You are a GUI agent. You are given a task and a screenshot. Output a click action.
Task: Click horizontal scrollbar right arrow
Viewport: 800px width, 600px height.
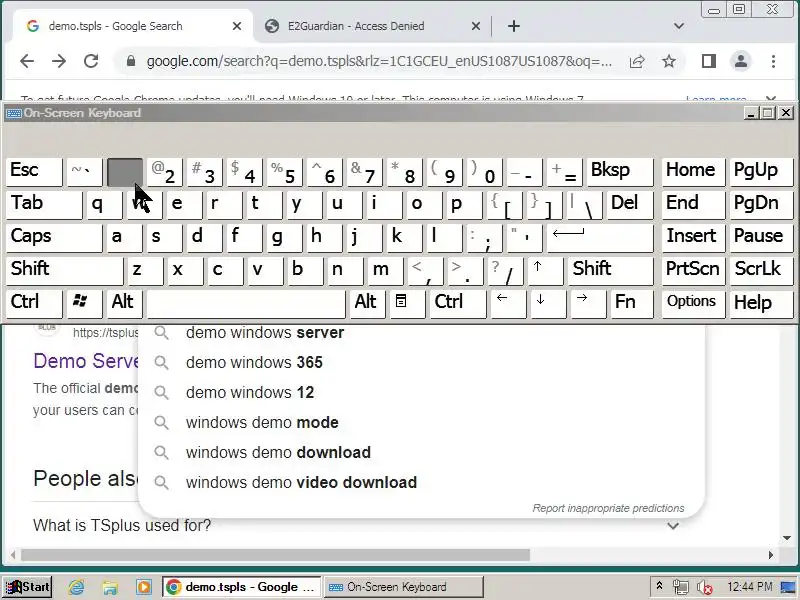click(770, 555)
